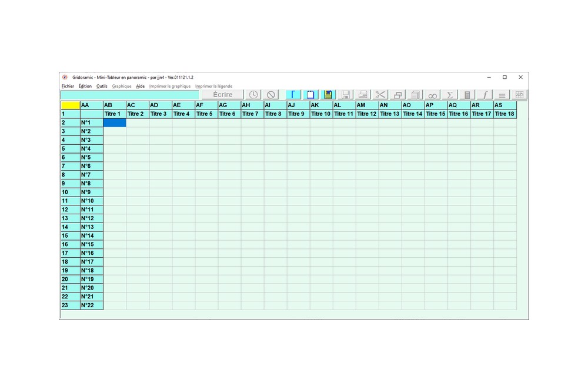Viewport: 588px width, 392px height.
Task: Maximize the Gridoramic window
Action: coord(505,77)
